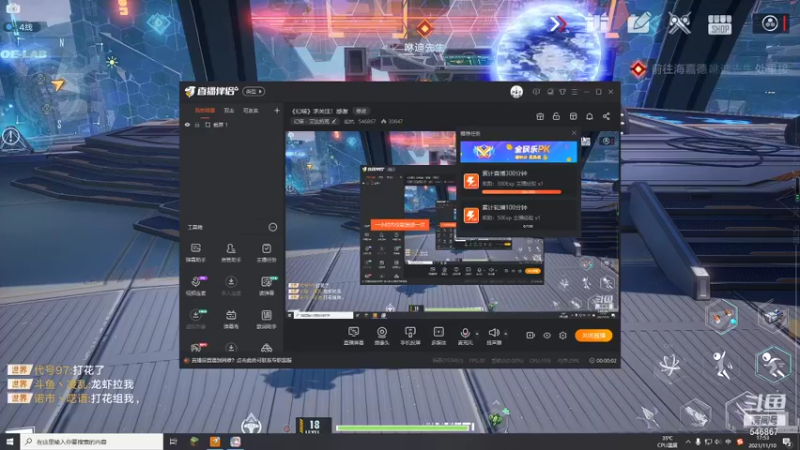Image resolution: width=800 pixels, height=450 pixels.
Task: Click the orange 关闭直播 button
Action: click(593, 335)
